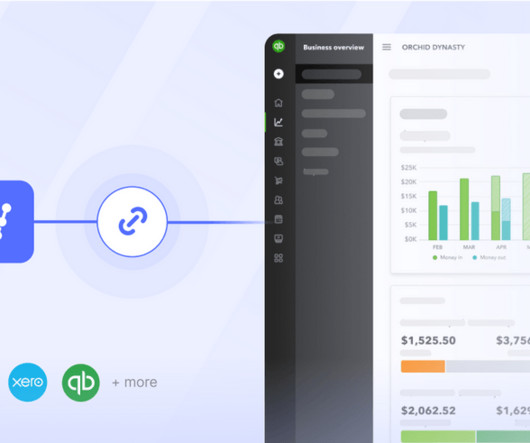This screenshot has width=530, height=443.
Task: Open the Customers people icon
Action: 279,200
